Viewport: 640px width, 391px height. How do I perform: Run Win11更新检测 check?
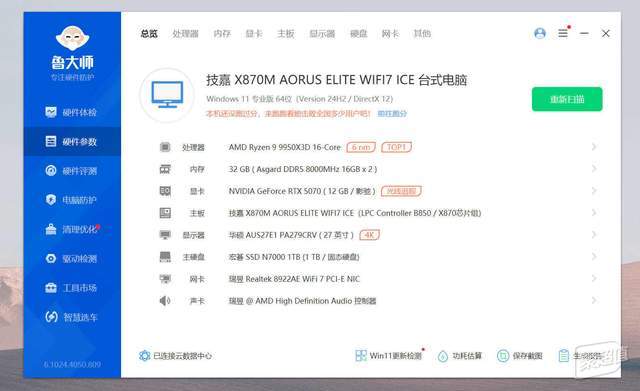click(390, 356)
